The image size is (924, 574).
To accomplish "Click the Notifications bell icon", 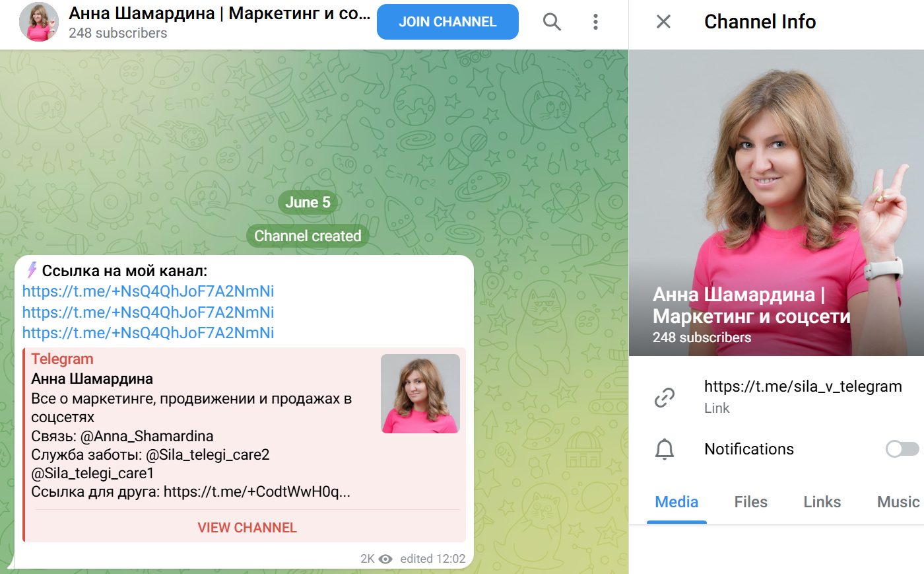I will (x=664, y=449).
